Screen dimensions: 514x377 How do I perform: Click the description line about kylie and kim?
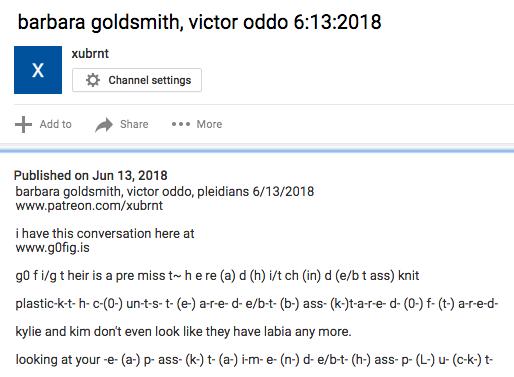pos(183,331)
